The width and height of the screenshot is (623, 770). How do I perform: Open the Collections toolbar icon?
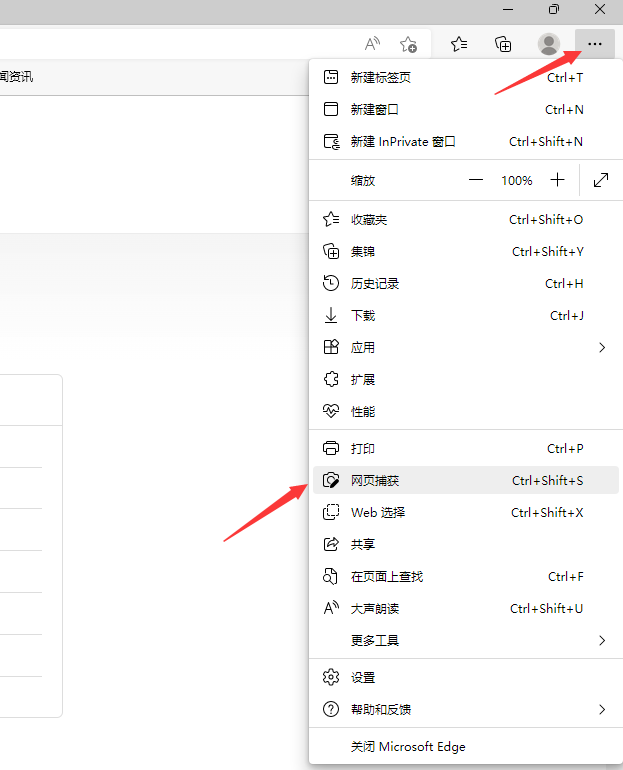tap(504, 44)
